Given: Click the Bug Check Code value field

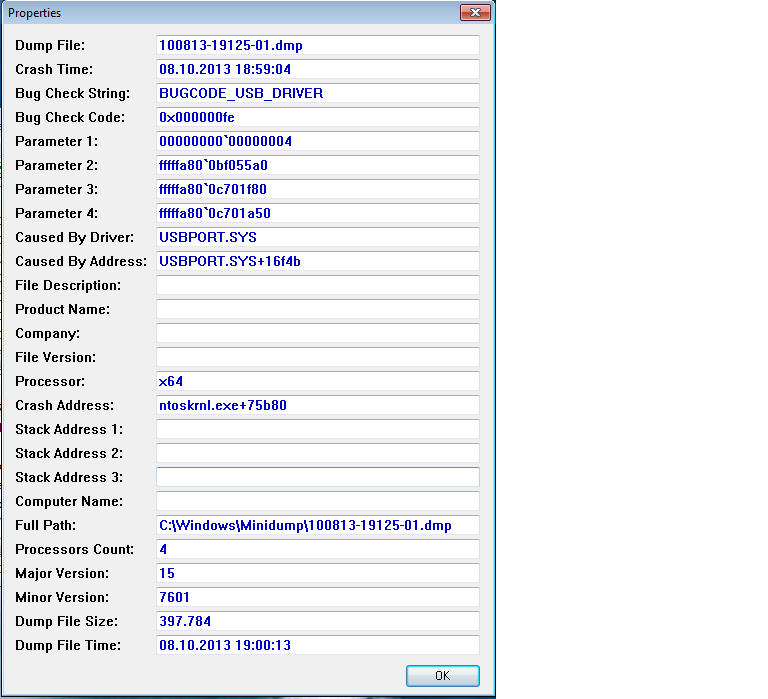Looking at the screenshot, I should tap(318, 117).
